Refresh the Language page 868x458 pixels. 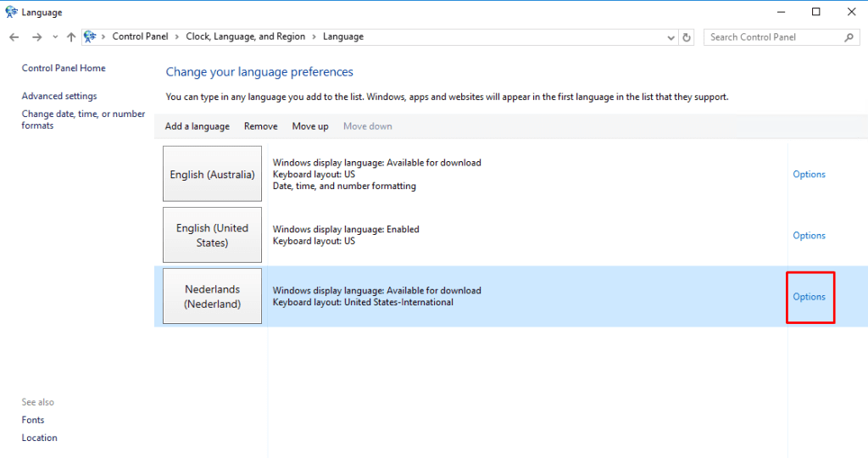click(687, 37)
